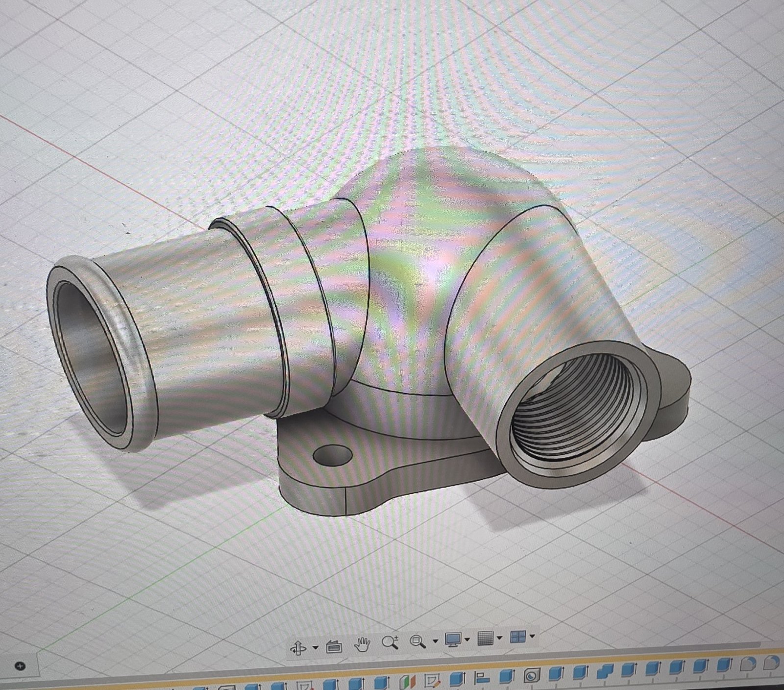Click the Zoom Window/Fit tool
Image resolution: width=784 pixels, height=690 pixels.
coord(417,641)
